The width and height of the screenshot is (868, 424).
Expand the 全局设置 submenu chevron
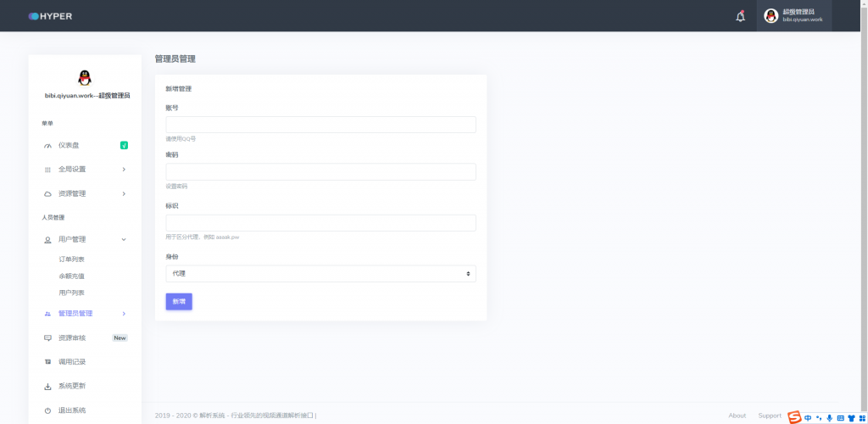[124, 170]
